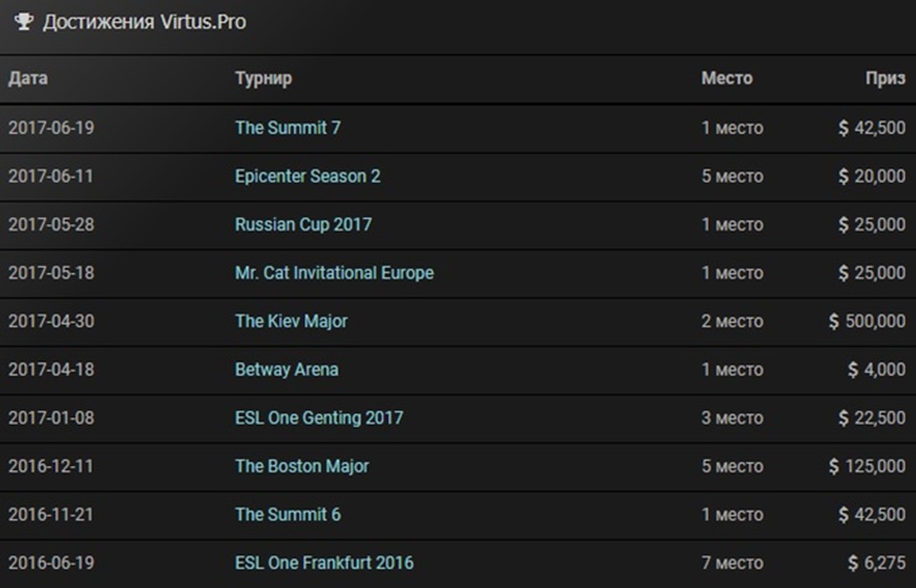Screen dimensions: 916x588
Task: Open The Summit 7 tournament link
Action: [287, 128]
